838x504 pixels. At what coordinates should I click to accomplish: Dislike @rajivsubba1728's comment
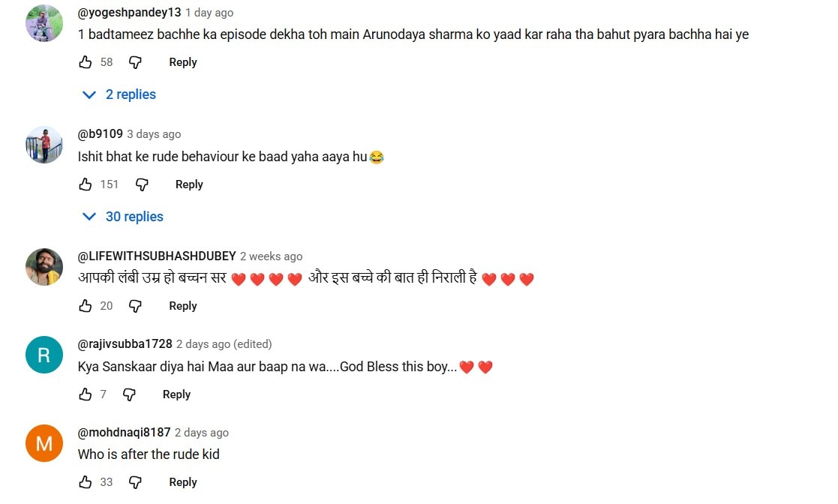coord(129,394)
